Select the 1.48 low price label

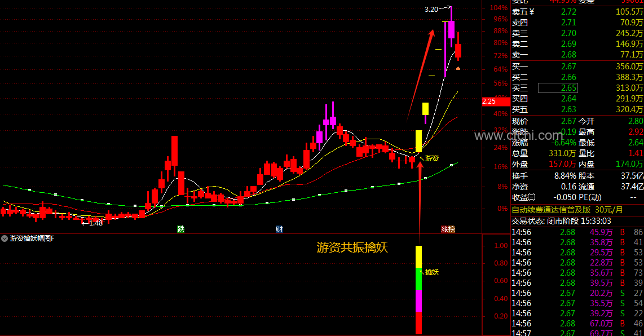[96, 223]
